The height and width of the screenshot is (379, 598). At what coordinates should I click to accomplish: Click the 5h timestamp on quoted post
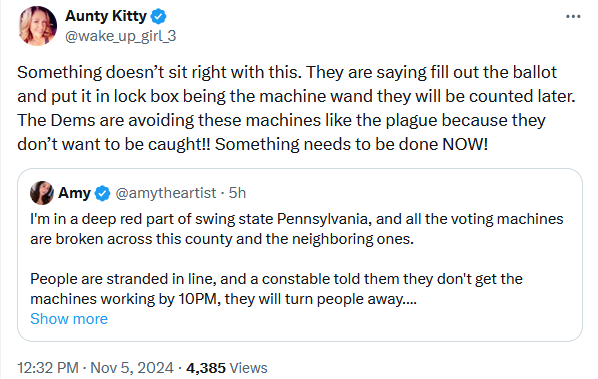(237, 193)
